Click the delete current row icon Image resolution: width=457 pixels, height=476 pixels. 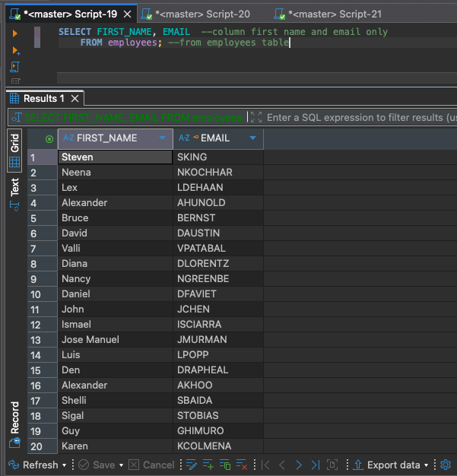tap(242, 465)
